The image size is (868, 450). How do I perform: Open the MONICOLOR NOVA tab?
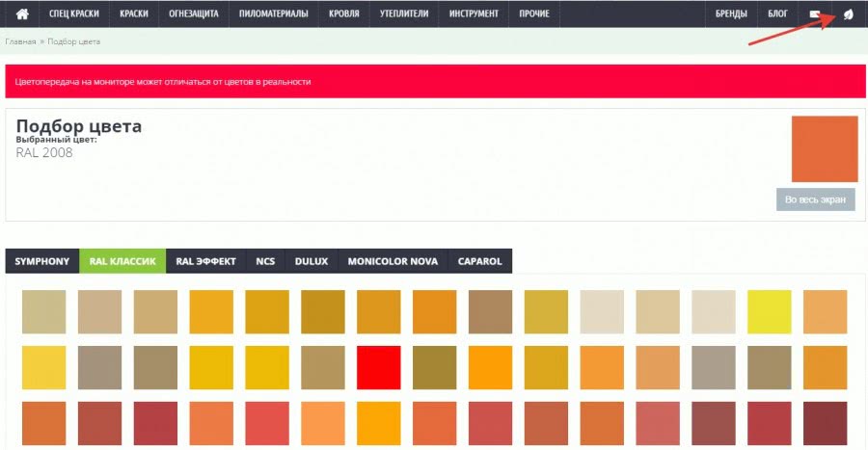[393, 261]
